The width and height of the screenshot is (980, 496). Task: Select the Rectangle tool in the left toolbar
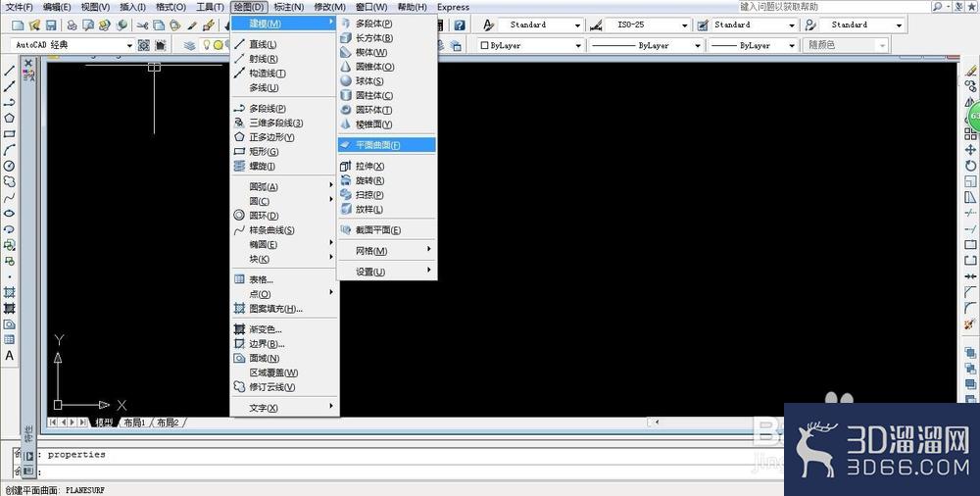pos(9,134)
